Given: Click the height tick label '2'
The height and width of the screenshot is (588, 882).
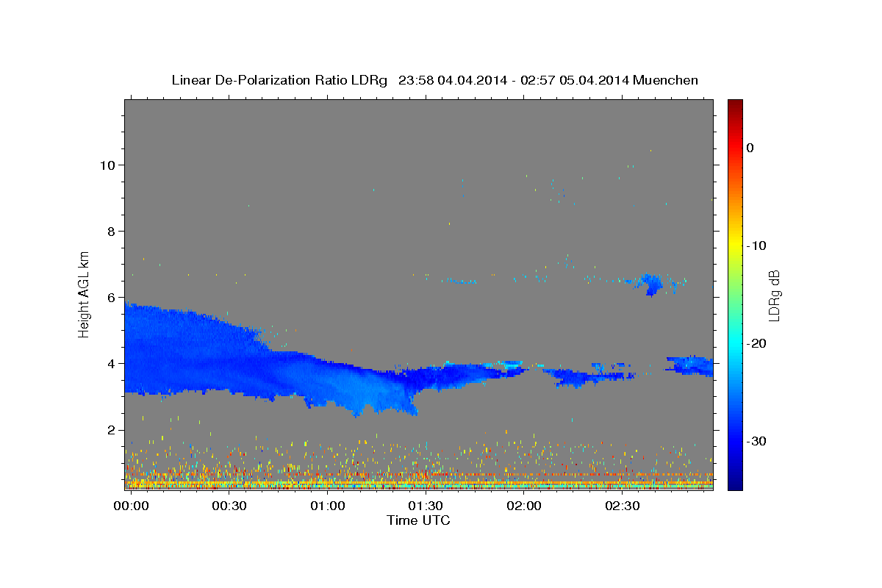Looking at the screenshot, I should coord(110,429).
